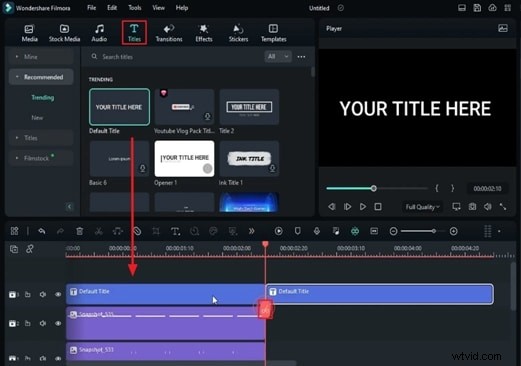Switch to the Audio tab
Viewport: 521px width, 366px height.
(99, 33)
